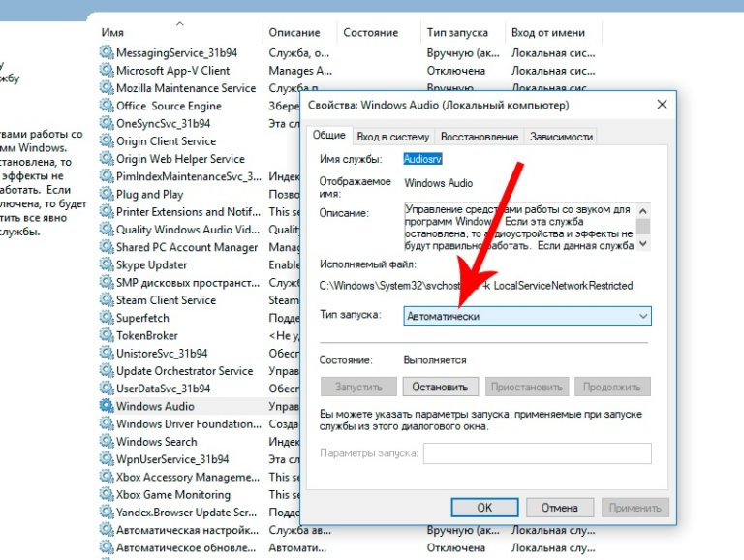Open the Тип запуска startup type dropdown

click(x=527, y=316)
